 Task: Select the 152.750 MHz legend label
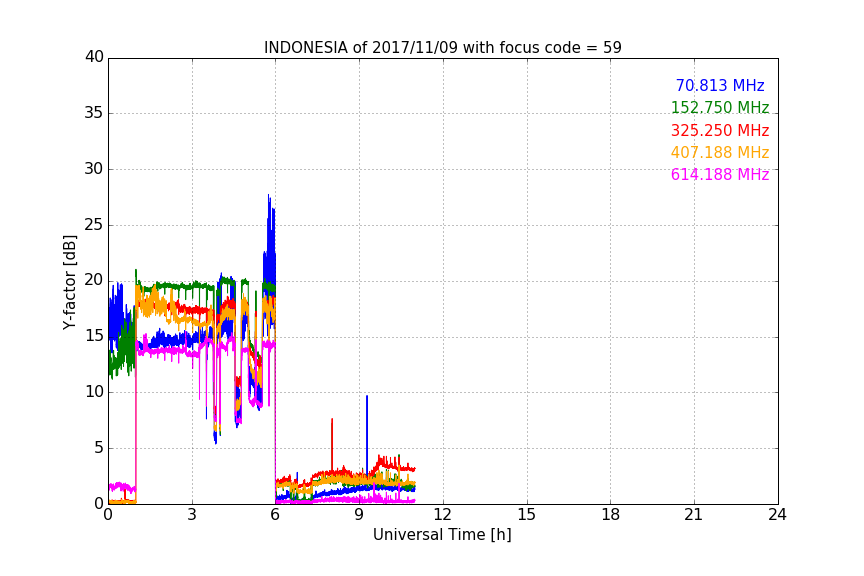pyautogui.click(x=720, y=107)
